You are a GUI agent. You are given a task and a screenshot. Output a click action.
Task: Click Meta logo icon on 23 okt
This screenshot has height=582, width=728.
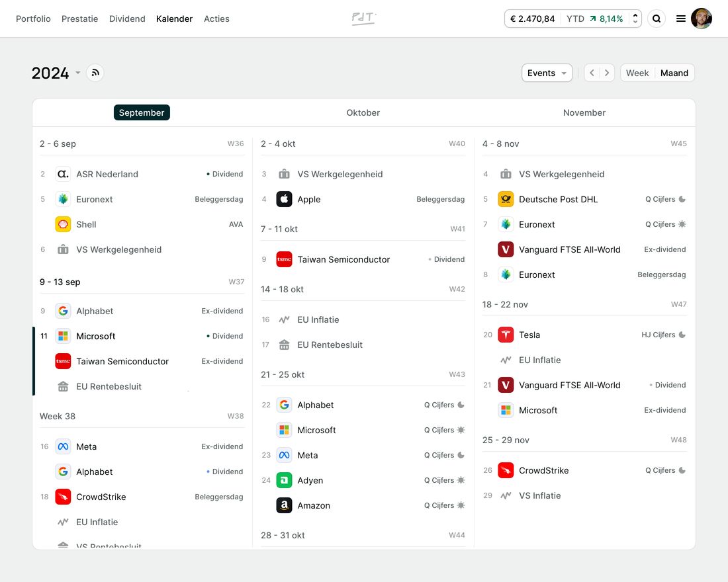pyautogui.click(x=284, y=455)
